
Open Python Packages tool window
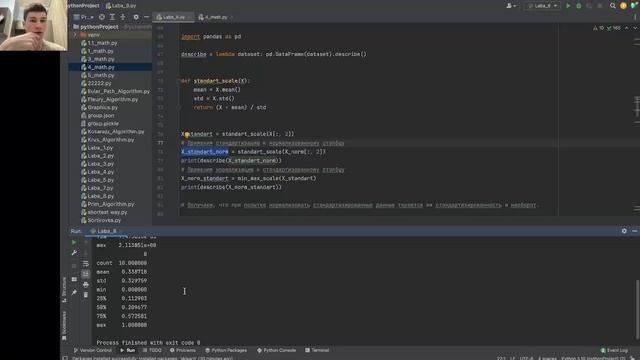(226, 350)
